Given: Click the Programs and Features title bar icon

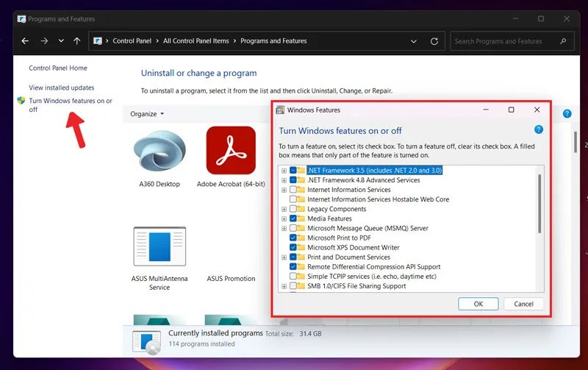Looking at the screenshot, I should click(21, 19).
